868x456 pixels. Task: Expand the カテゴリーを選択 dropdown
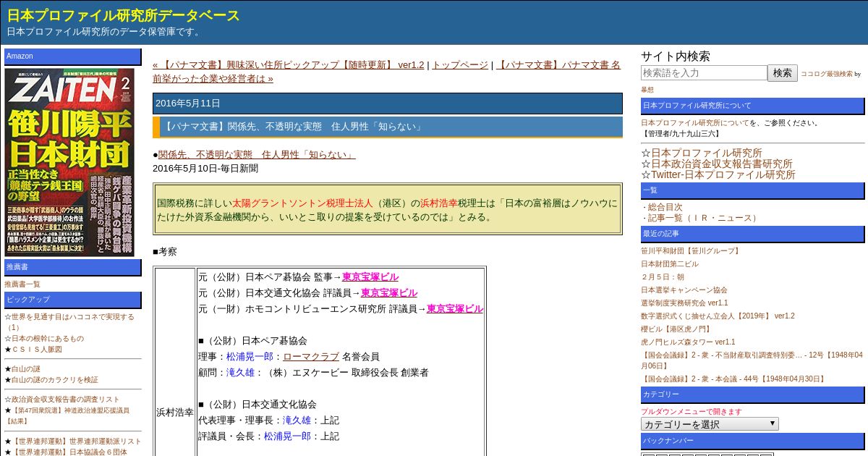point(710,424)
